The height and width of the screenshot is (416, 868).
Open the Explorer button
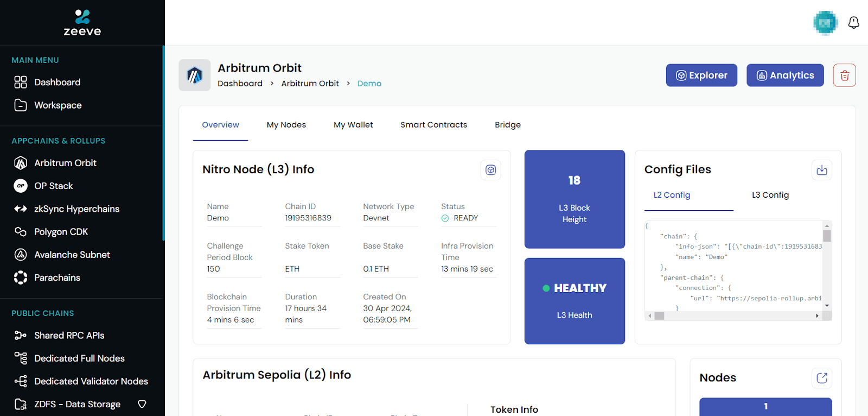coord(701,75)
